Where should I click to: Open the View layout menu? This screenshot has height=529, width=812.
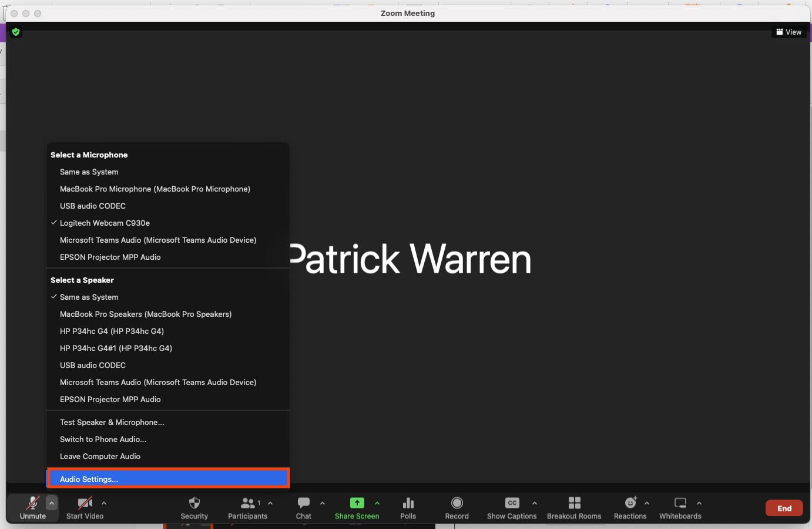[x=788, y=32]
